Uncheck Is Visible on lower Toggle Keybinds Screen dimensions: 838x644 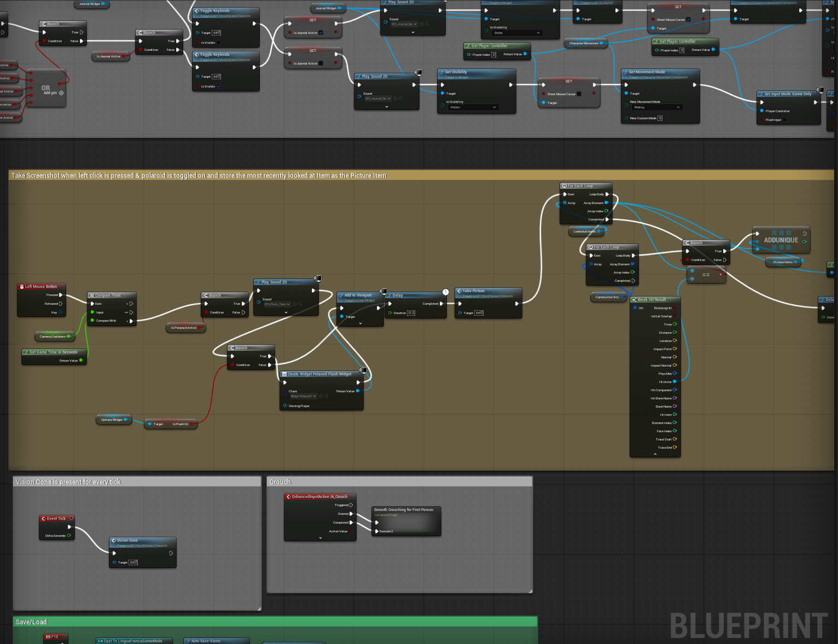[x=219, y=86]
